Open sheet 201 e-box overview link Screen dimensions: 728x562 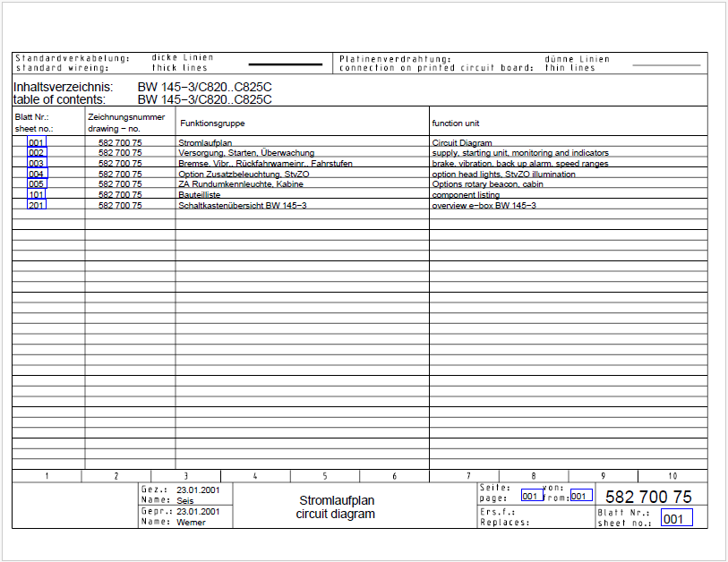(37, 205)
